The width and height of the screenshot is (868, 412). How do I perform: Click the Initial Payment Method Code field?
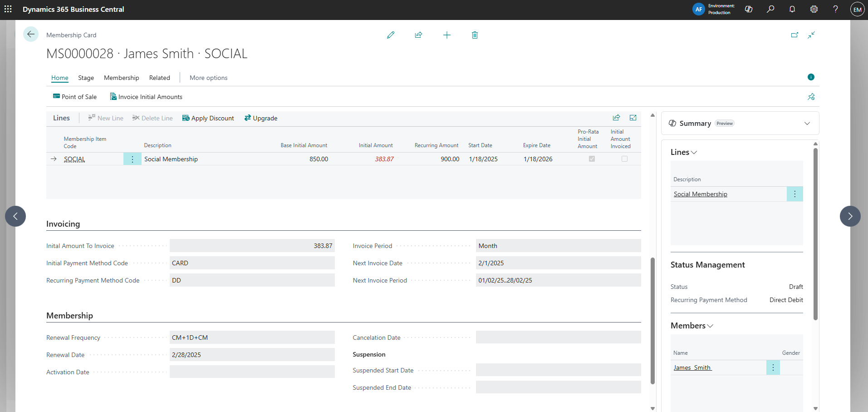coord(252,263)
